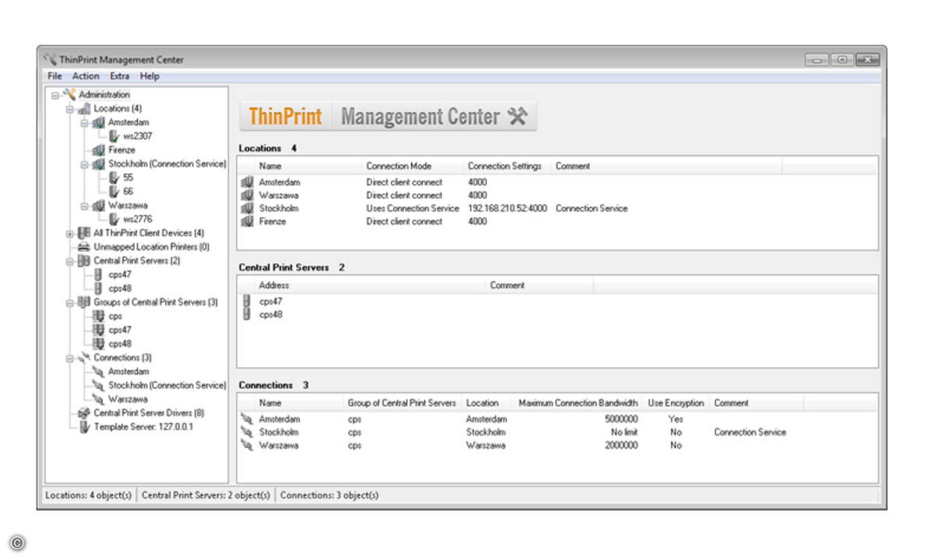Viewport: 934px width, 560px height.
Task: Collapse the Warszawa location node
Action: click(84, 206)
